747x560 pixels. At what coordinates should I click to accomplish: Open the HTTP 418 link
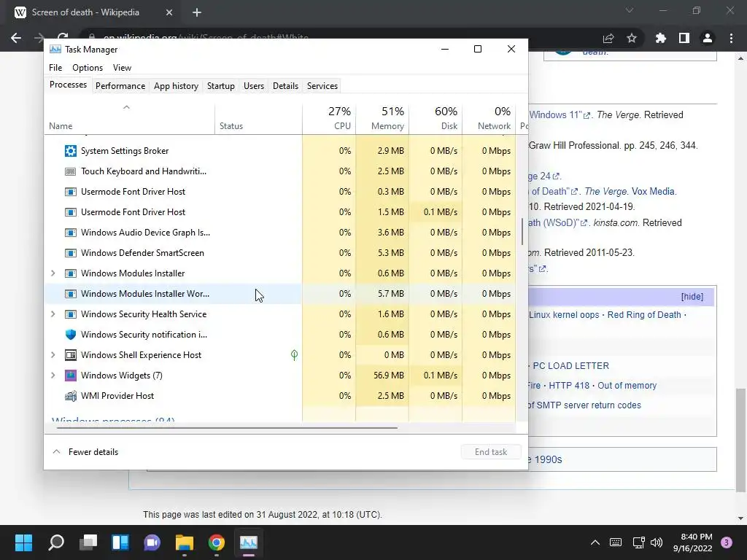click(569, 386)
